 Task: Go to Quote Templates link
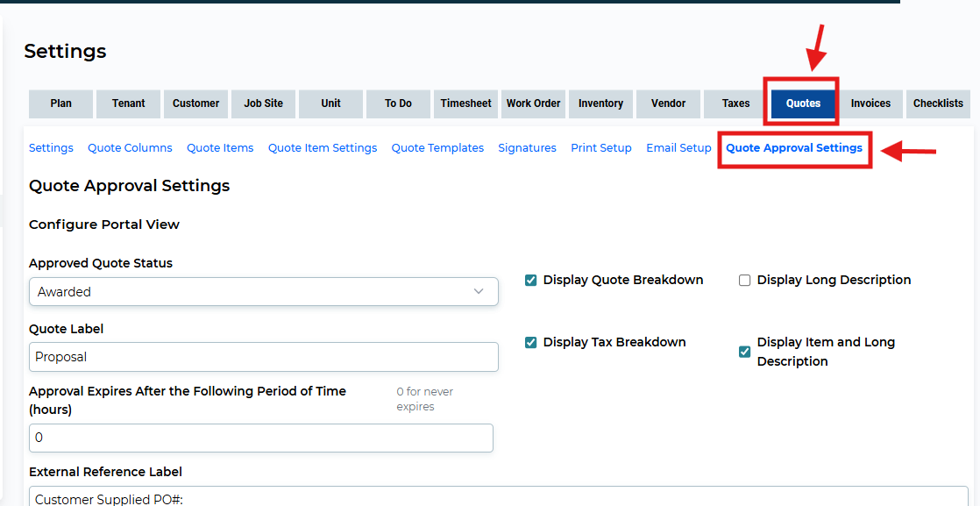click(437, 148)
